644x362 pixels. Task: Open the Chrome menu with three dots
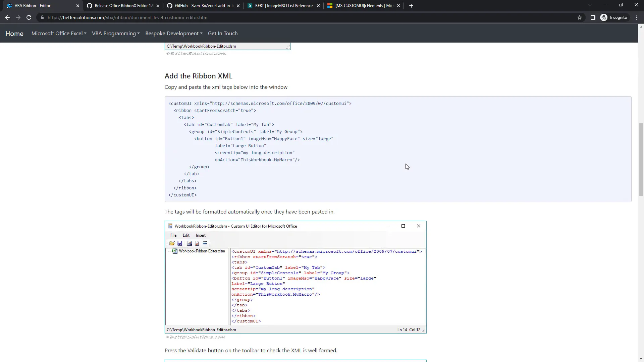pos(637,17)
